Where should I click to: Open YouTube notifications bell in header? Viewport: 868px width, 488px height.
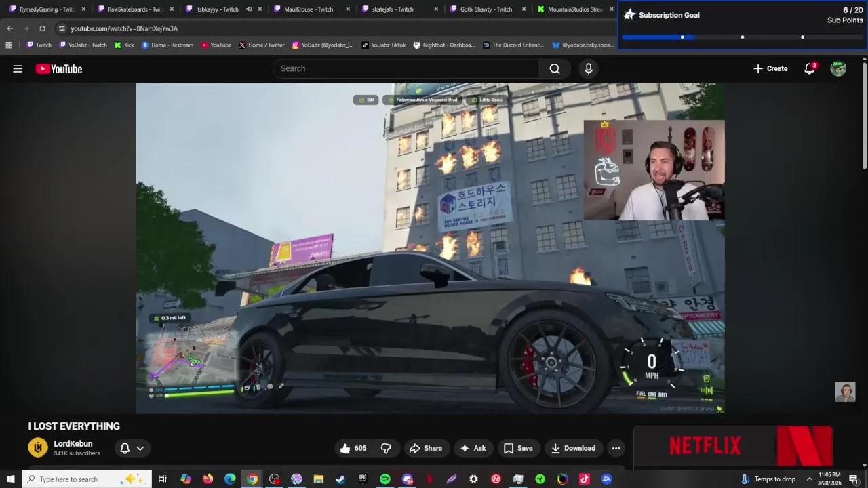pos(810,68)
